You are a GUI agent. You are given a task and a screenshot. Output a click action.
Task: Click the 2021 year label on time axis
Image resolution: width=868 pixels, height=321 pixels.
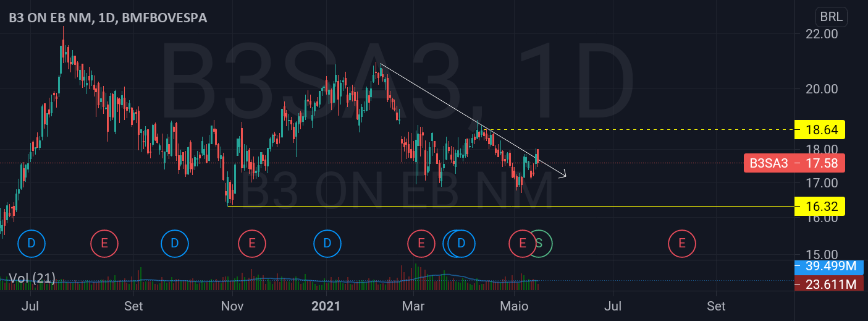(x=327, y=306)
